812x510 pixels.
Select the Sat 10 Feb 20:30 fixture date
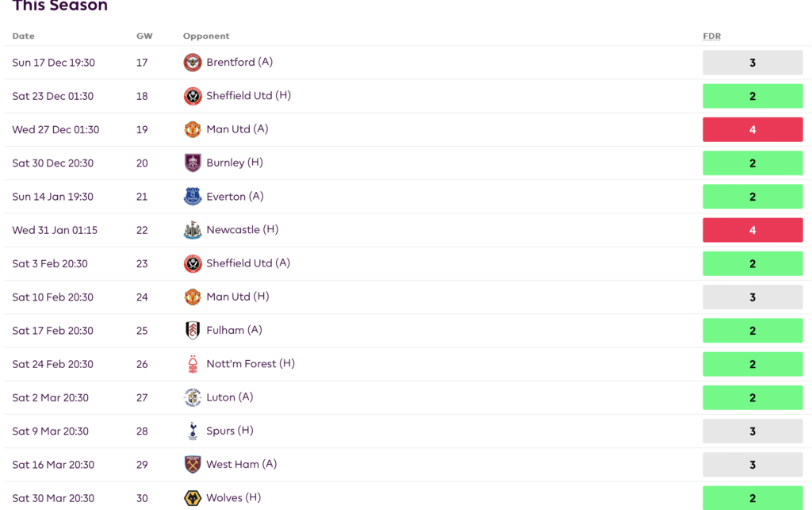[53, 297]
